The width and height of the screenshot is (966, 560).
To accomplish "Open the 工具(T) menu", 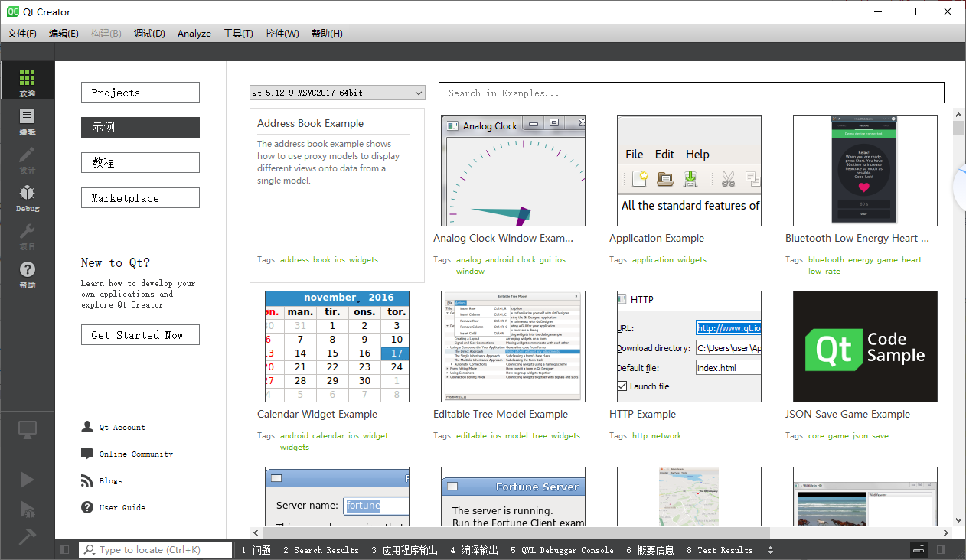I will (238, 33).
